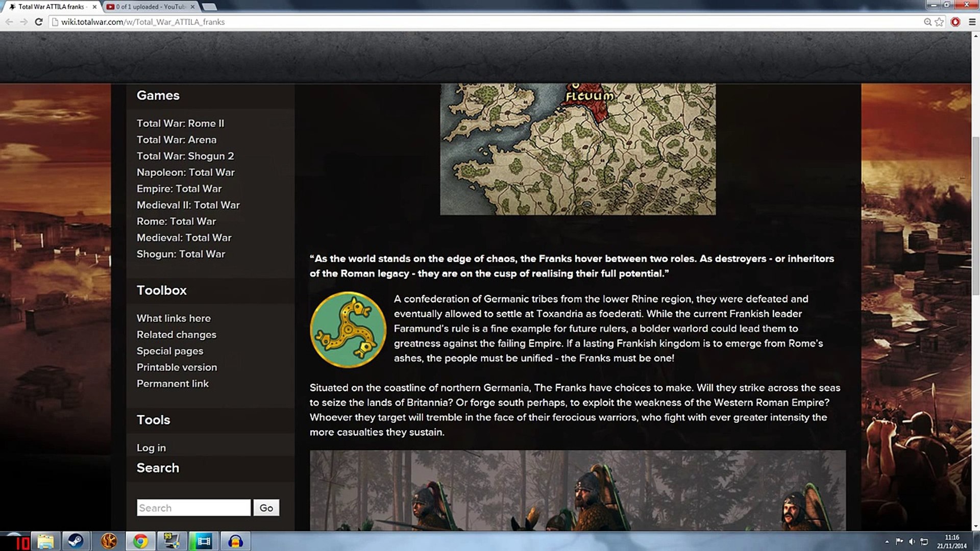The width and height of the screenshot is (980, 551).
Task: Click the Fleuum region map image
Action: click(578, 149)
